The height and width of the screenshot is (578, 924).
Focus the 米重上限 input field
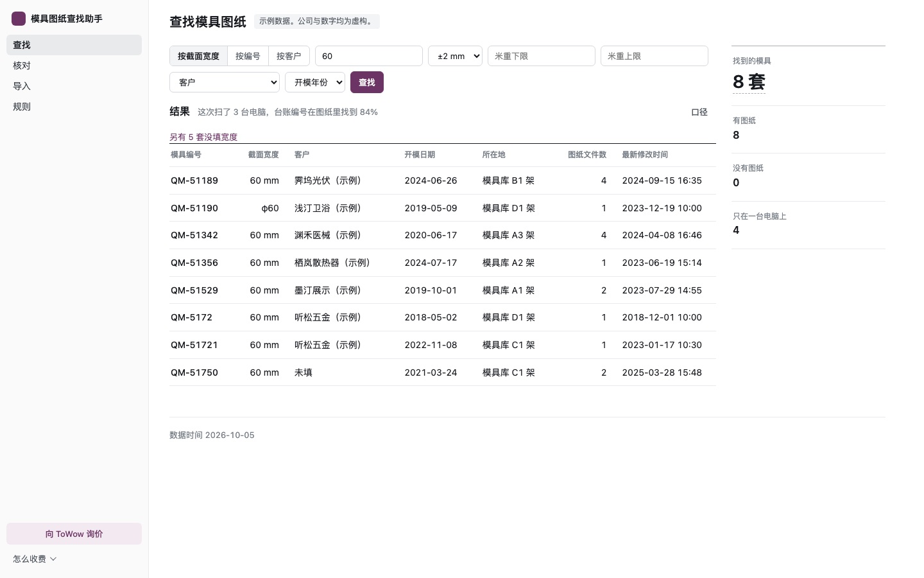coord(654,56)
